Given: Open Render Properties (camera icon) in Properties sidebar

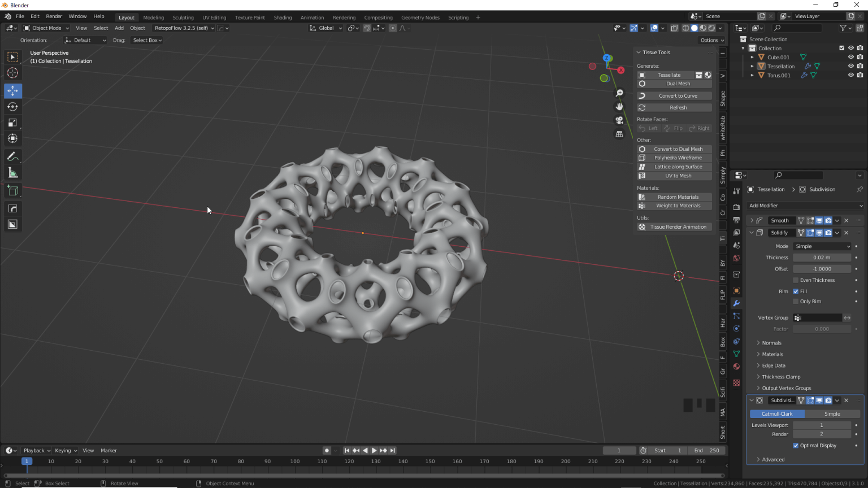Looking at the screenshot, I should 736,207.
